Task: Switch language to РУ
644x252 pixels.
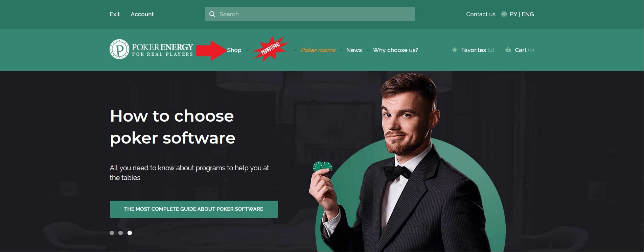Action: coord(513,14)
